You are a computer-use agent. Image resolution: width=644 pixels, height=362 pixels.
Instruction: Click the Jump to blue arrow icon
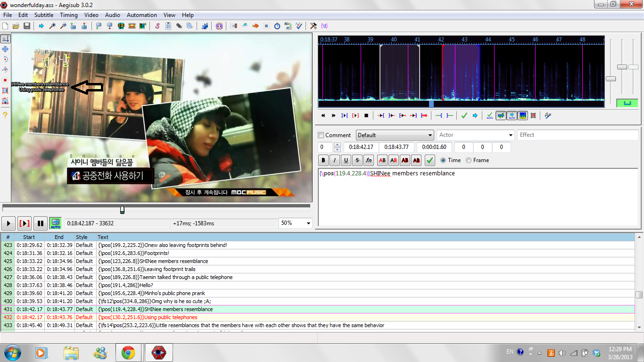[x=41, y=26]
